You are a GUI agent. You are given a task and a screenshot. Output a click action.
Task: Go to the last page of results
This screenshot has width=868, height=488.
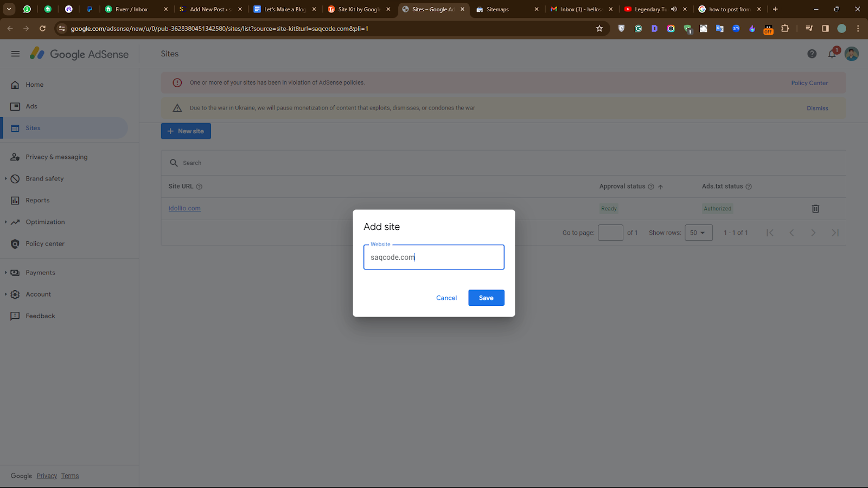(835, 233)
